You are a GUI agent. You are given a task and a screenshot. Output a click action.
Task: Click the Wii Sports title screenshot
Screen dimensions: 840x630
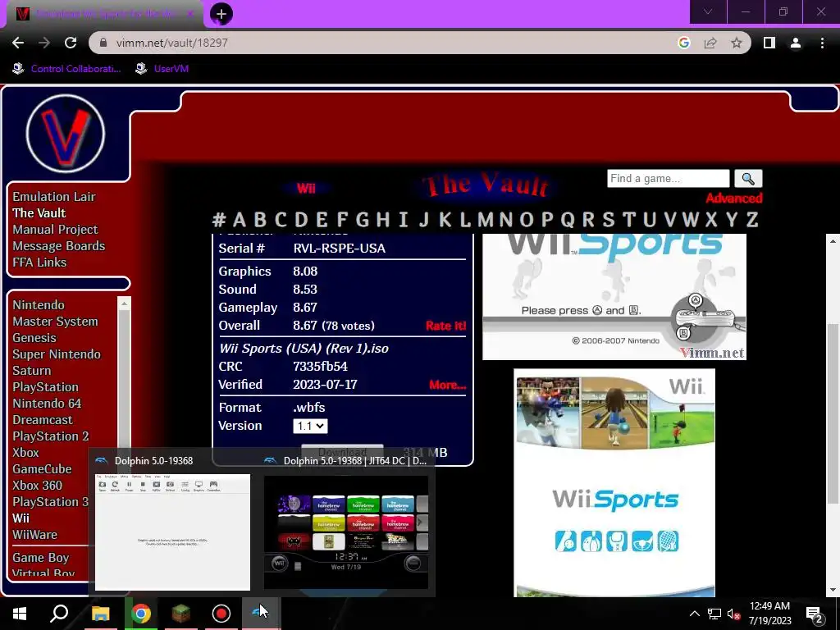point(614,296)
